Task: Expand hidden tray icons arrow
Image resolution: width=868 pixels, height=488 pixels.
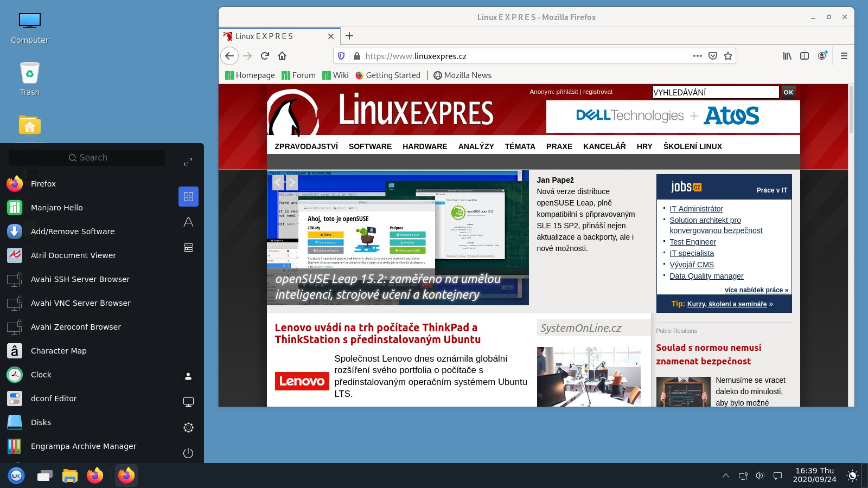Action: 726,476
